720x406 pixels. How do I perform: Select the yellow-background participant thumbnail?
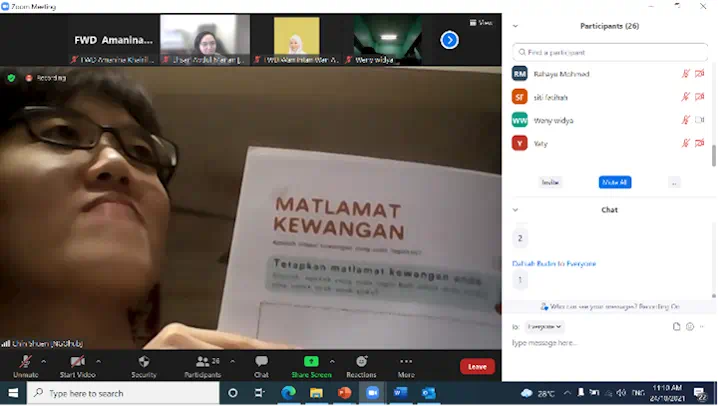click(x=297, y=40)
